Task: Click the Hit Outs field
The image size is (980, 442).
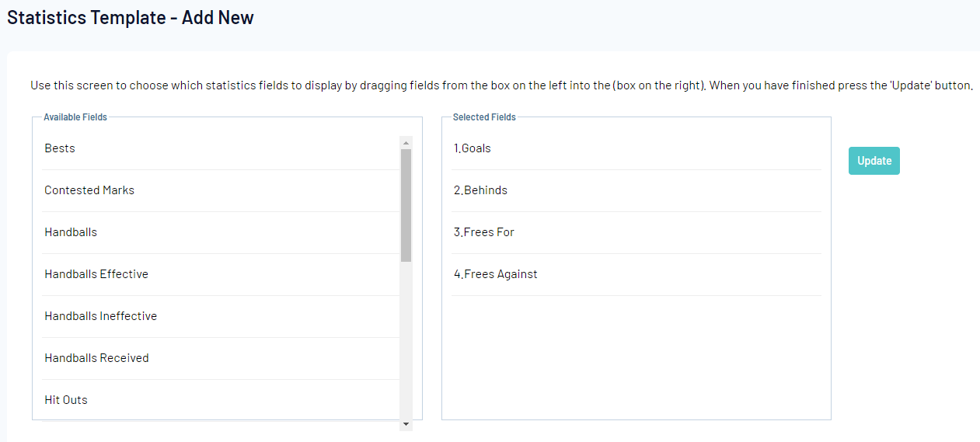Action: (x=66, y=400)
